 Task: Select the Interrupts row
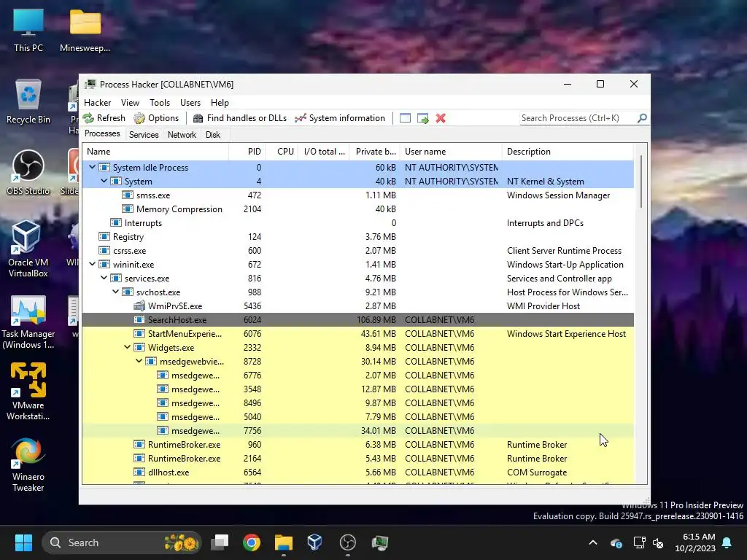pos(357,223)
